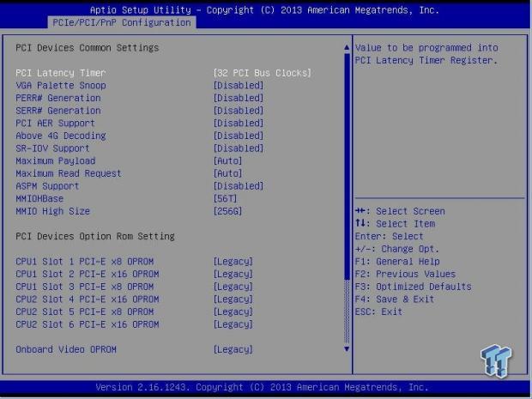Select CPU2 Slot 6 PCI-E x16 OPROM

[88, 324]
